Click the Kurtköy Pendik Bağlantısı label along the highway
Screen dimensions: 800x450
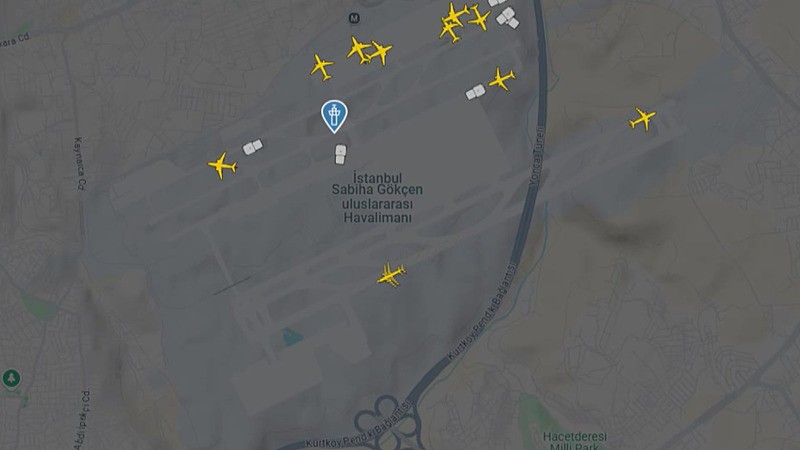(482, 312)
